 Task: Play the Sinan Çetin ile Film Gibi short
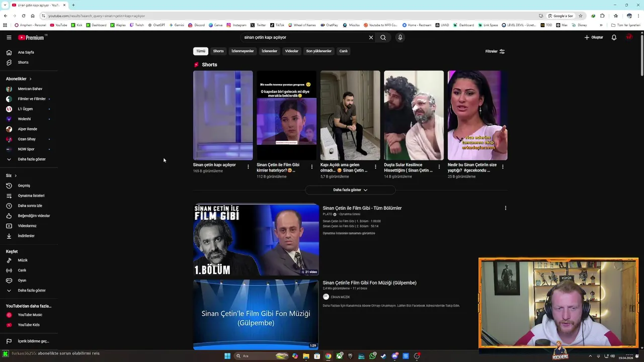click(286, 115)
